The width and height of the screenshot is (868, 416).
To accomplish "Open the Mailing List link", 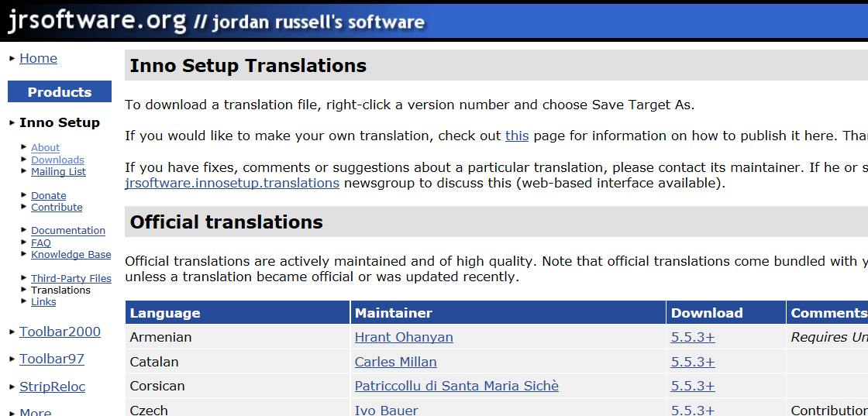I will pos(58,171).
